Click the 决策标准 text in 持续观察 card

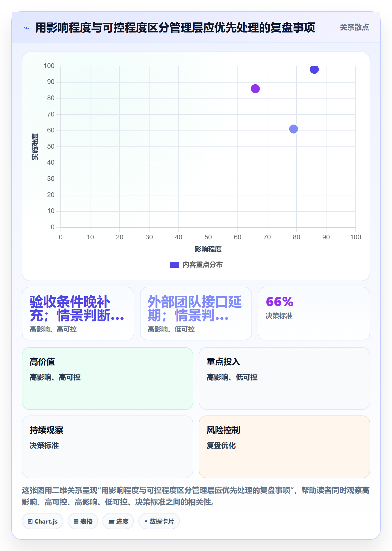[x=44, y=445]
